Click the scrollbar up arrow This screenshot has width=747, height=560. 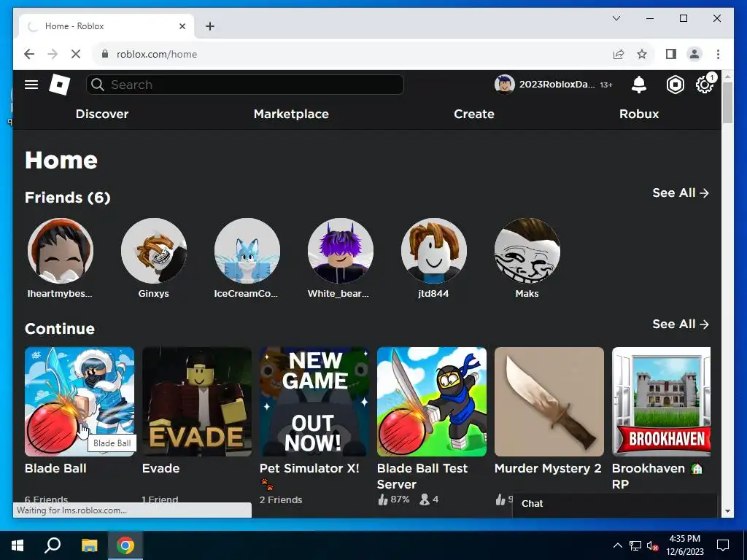click(727, 76)
